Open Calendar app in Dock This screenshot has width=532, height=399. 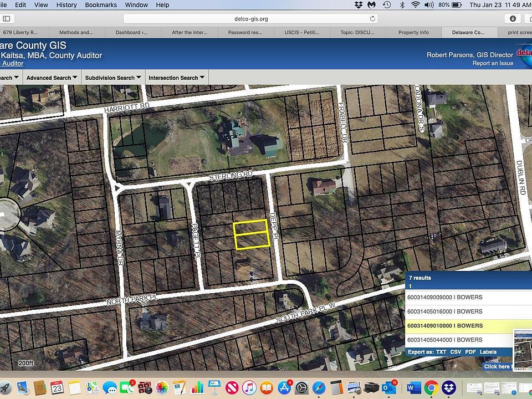pos(57,387)
